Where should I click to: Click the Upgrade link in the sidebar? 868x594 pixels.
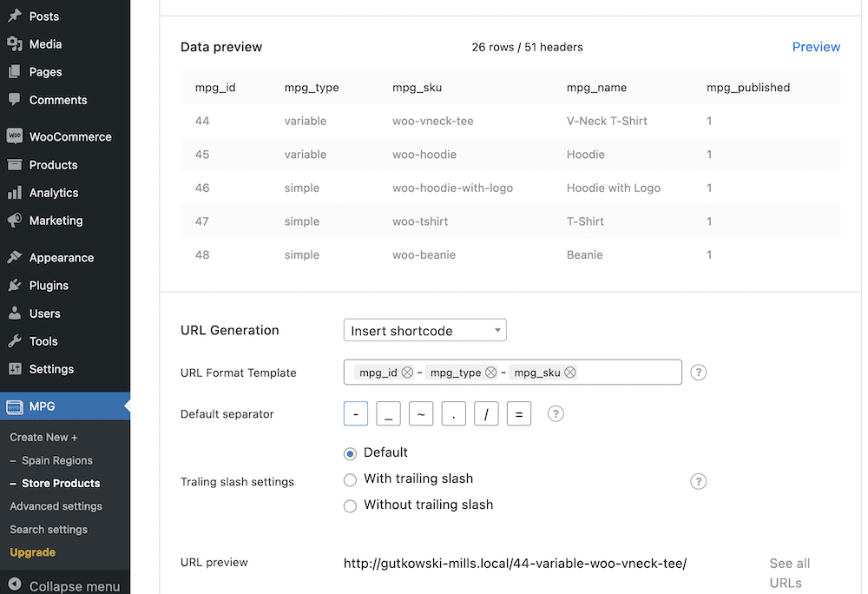click(x=34, y=552)
